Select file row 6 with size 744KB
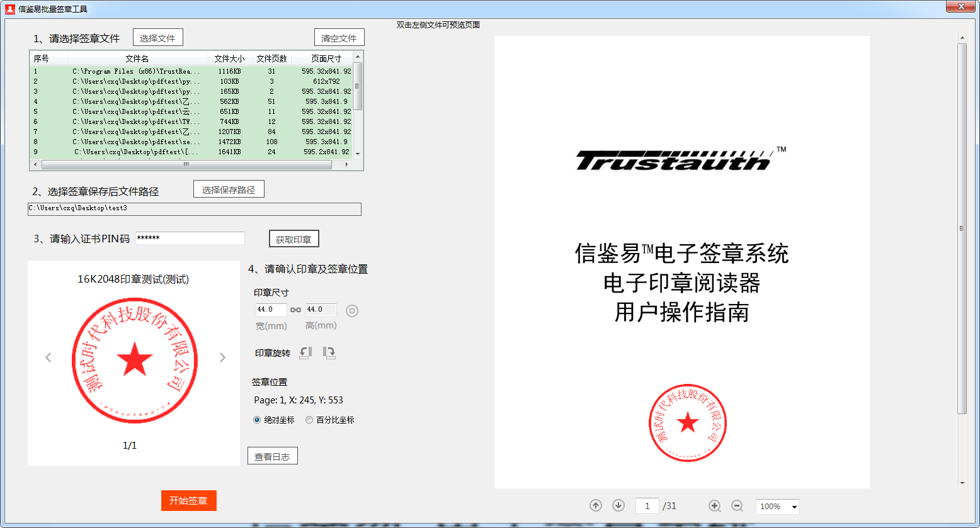Screen dimensions: 980x528 (x=191, y=121)
